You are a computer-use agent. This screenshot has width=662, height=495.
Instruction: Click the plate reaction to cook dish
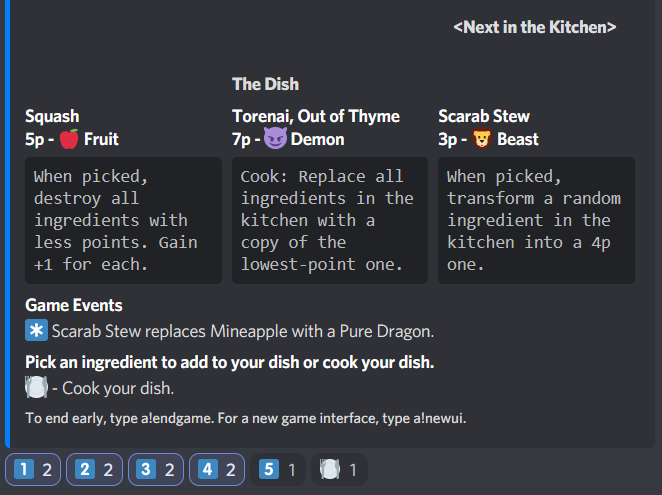(x=339, y=469)
